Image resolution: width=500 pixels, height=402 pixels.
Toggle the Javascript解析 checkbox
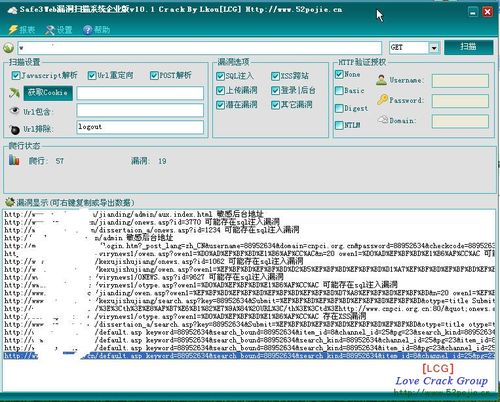pyautogui.click(x=16, y=75)
